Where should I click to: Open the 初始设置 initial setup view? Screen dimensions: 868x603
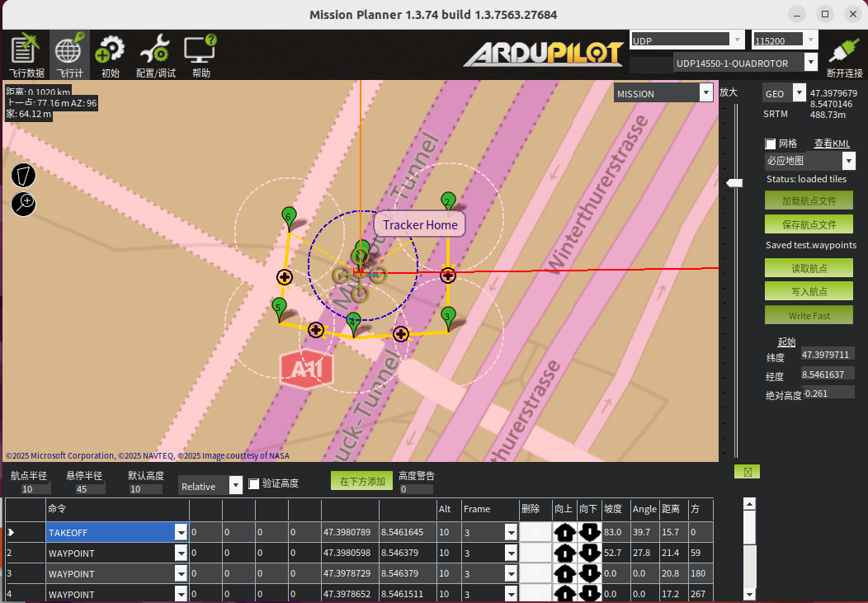coord(111,54)
